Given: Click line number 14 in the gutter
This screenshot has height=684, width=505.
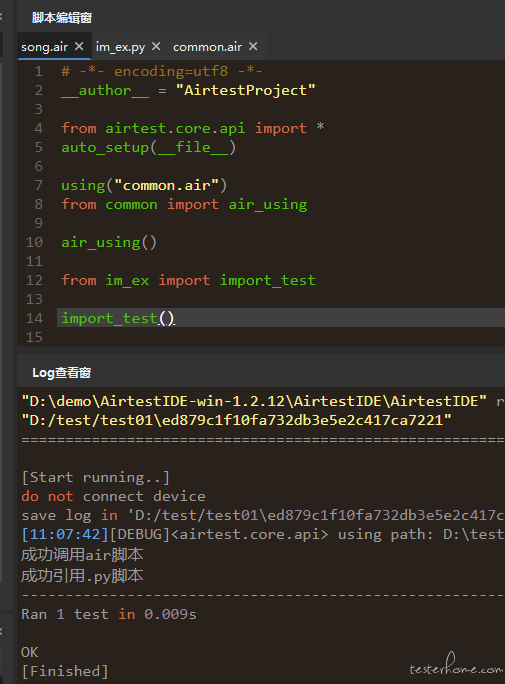Looking at the screenshot, I should point(34,318).
